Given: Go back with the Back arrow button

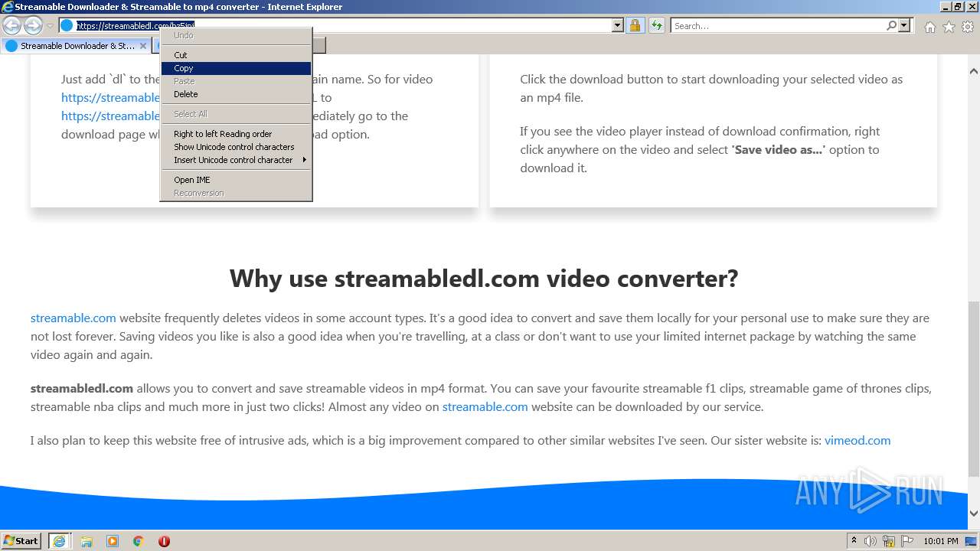Looking at the screenshot, I should tap(11, 26).
